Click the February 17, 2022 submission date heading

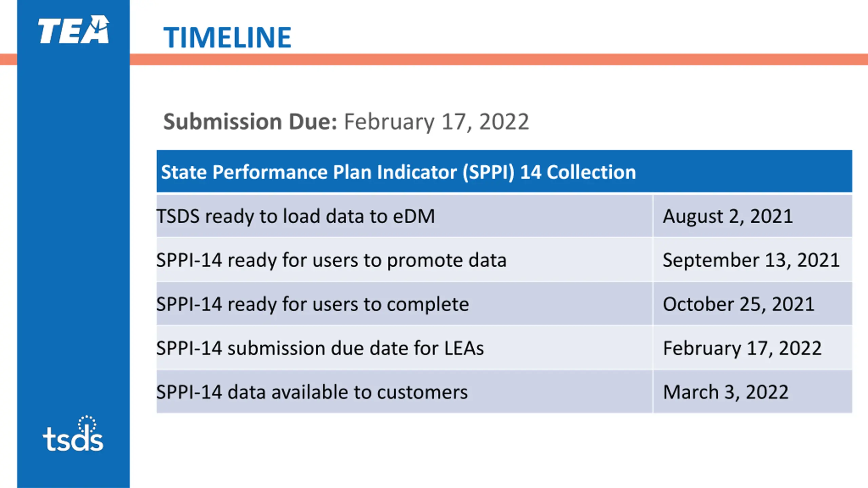tap(436, 121)
